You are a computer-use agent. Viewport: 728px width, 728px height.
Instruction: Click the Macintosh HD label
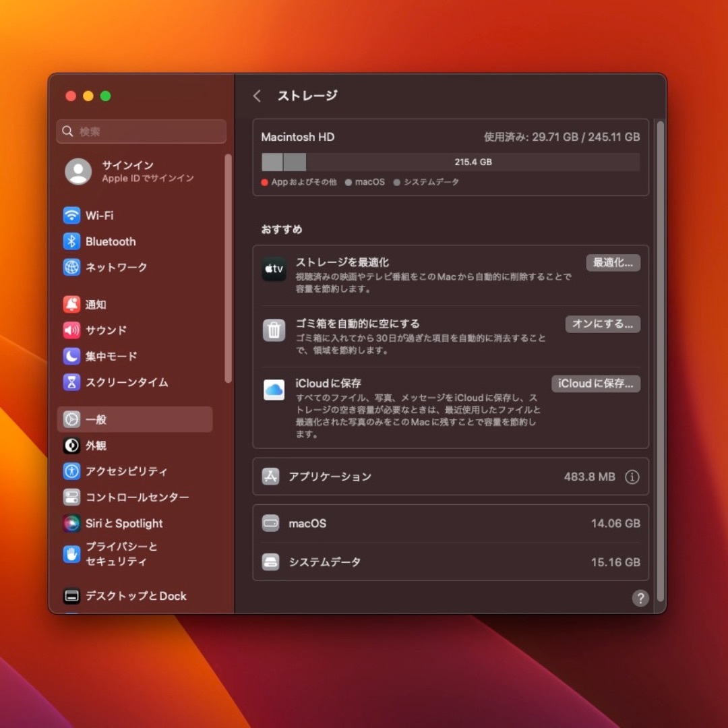(298, 137)
